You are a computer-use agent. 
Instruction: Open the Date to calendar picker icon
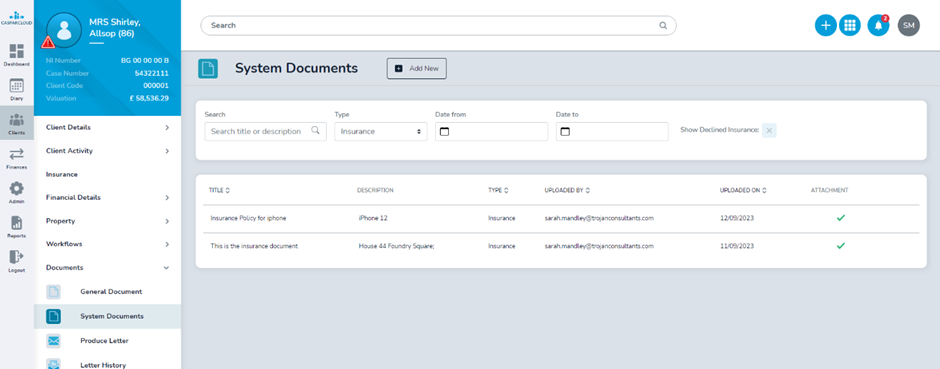click(x=565, y=132)
